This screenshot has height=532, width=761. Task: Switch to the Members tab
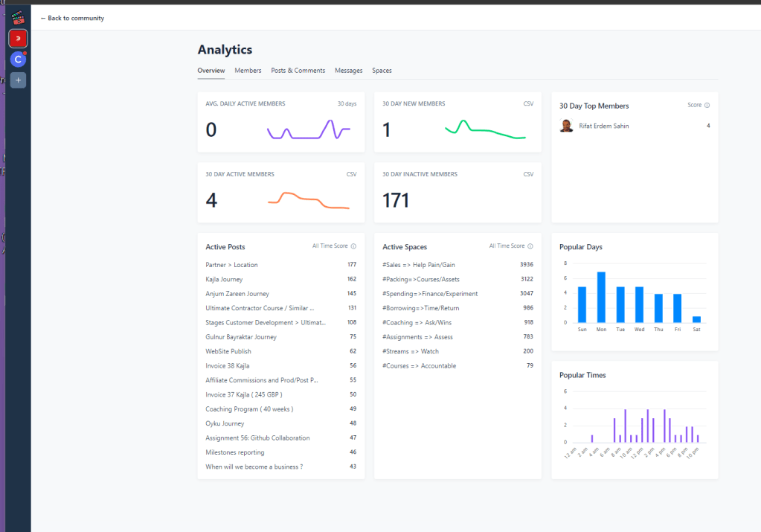click(x=248, y=71)
